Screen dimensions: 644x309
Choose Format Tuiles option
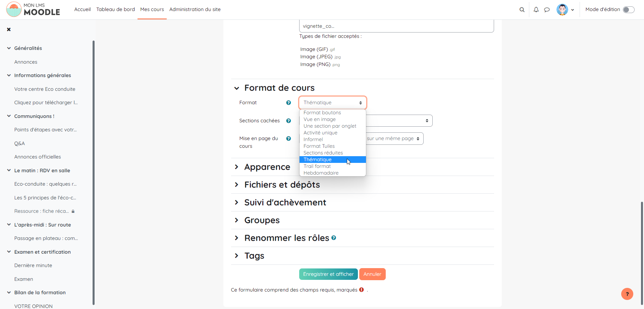(x=319, y=146)
